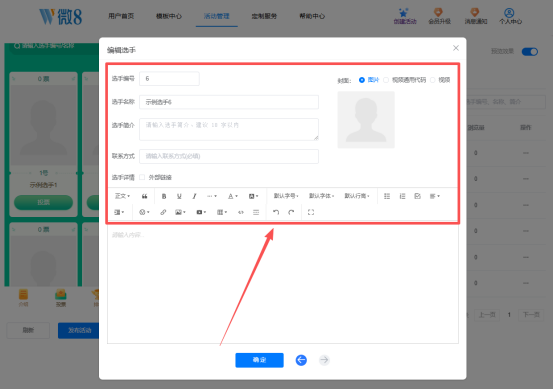Undo the last edit in editor
The height and width of the screenshot is (390, 554).
[x=276, y=212]
